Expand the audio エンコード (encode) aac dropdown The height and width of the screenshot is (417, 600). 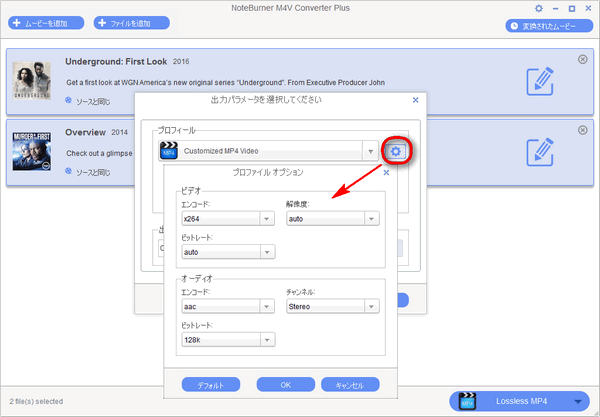click(267, 306)
